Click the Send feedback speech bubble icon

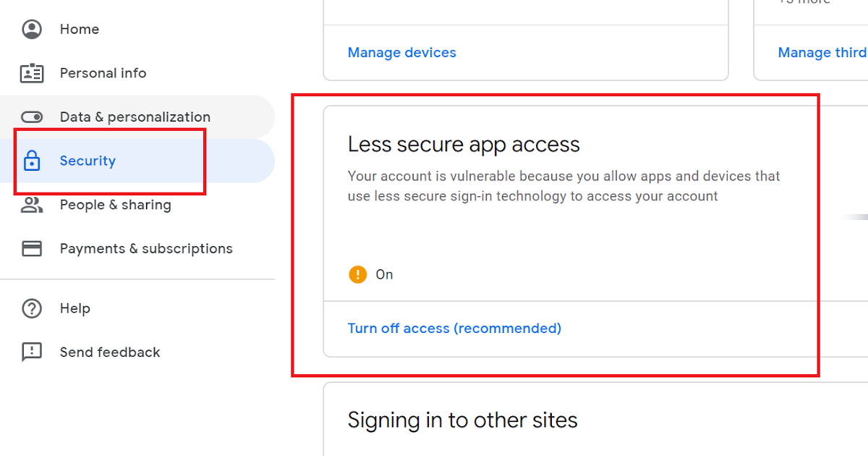point(32,352)
